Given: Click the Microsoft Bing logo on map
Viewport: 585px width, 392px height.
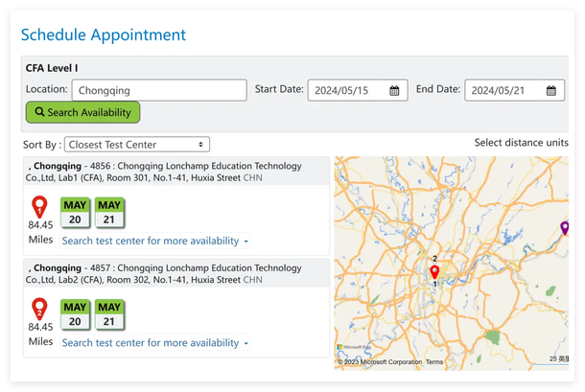Looking at the screenshot, I should [354, 347].
